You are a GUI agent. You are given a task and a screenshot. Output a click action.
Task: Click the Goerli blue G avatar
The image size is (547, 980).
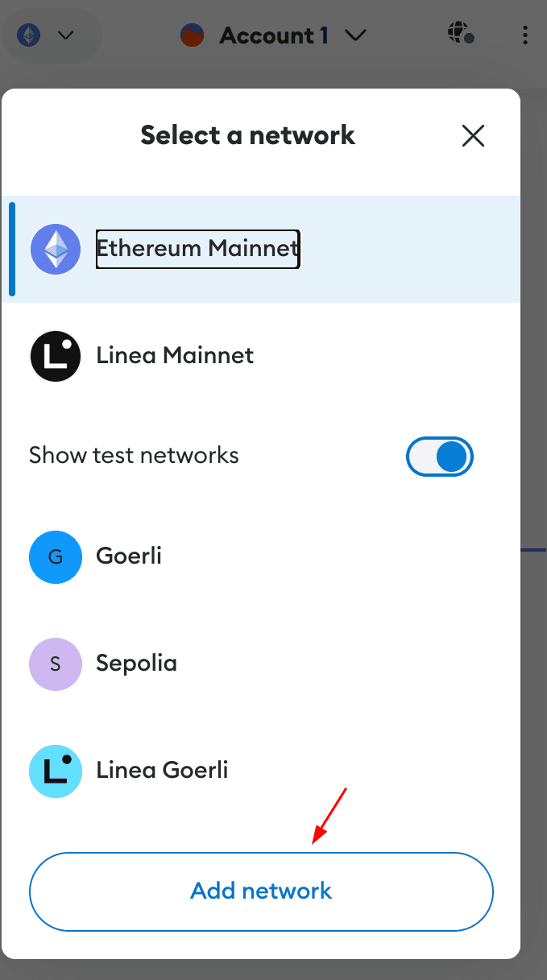(56, 556)
